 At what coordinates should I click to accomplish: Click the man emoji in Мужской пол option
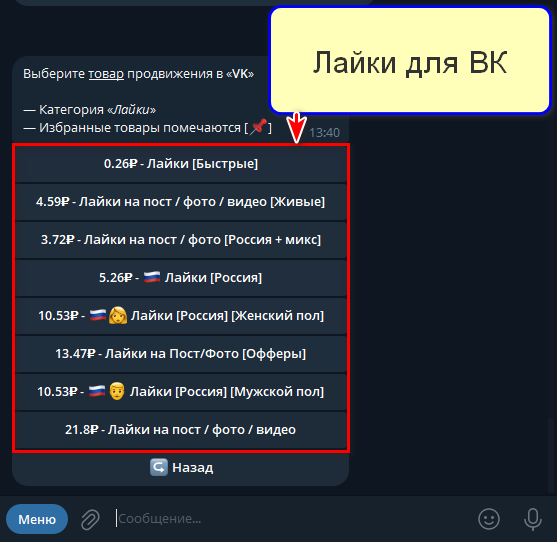117,391
